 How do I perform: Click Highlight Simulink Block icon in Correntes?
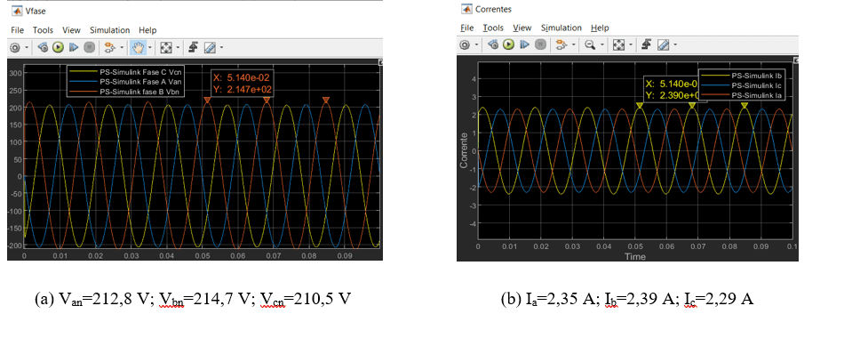pos(561,44)
